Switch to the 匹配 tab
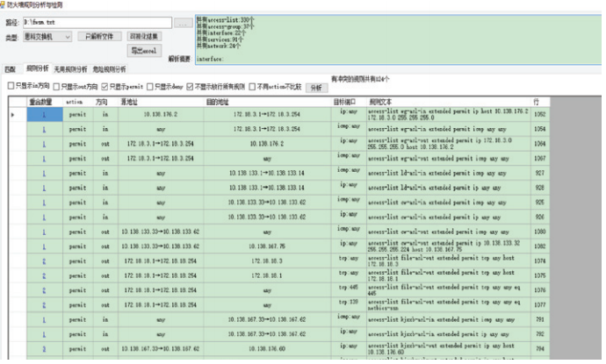Viewport: 606px width, 364px height. [x=10, y=68]
